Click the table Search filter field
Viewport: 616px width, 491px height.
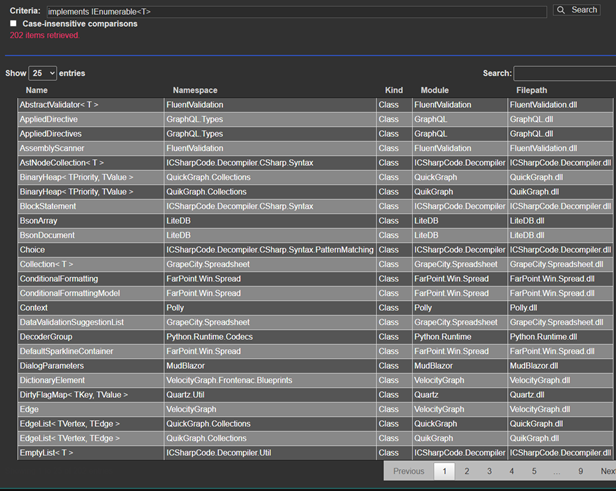565,73
